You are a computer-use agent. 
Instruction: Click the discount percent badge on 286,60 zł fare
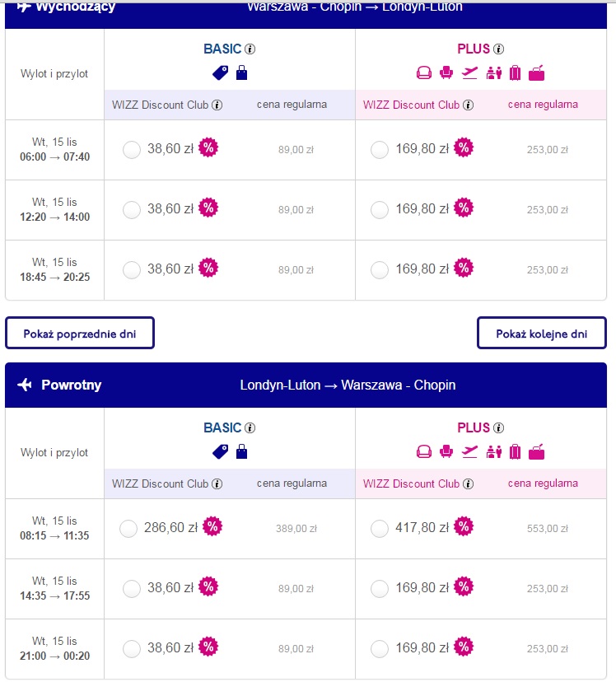point(212,526)
